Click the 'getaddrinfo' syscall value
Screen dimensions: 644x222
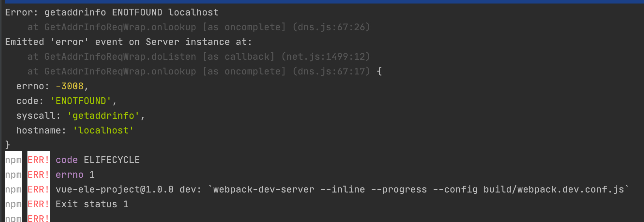(x=103, y=116)
